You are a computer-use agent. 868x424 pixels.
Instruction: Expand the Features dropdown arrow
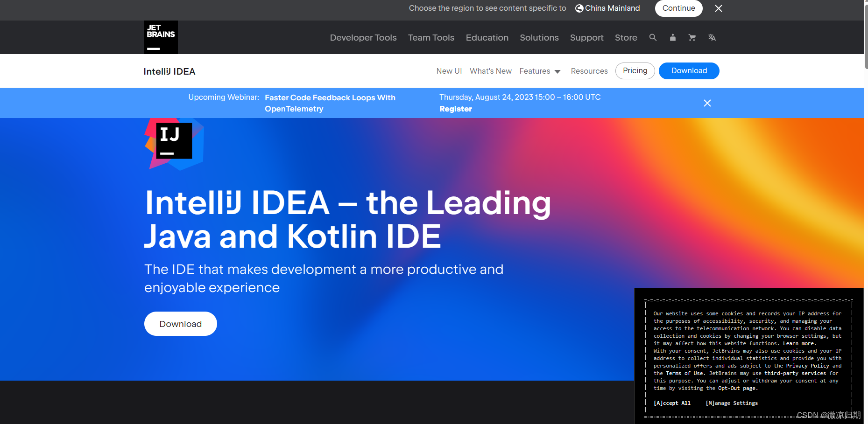point(557,71)
